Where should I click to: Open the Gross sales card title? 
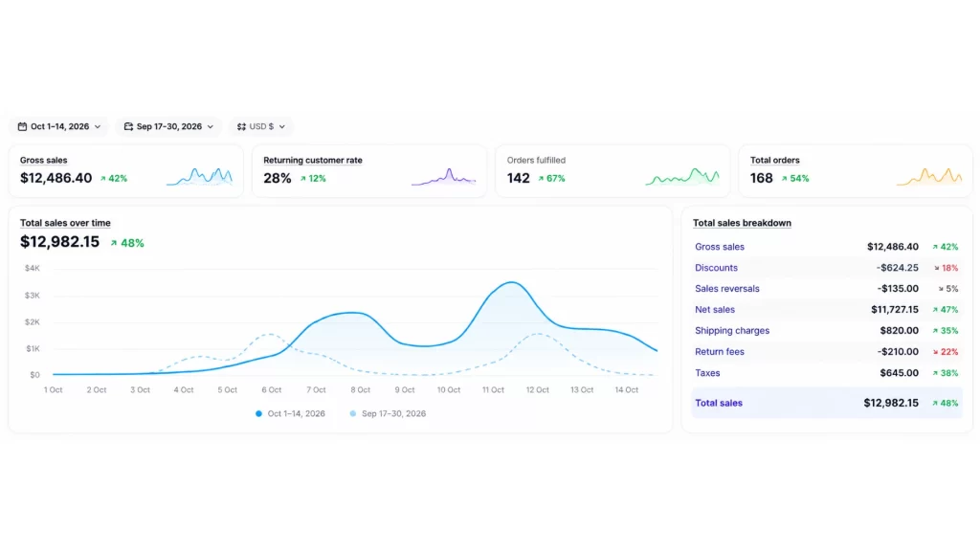pyautogui.click(x=44, y=160)
